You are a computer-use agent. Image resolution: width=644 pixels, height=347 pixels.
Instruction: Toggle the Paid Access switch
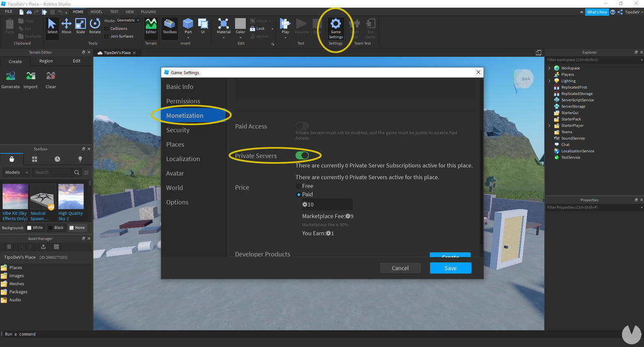pos(302,126)
